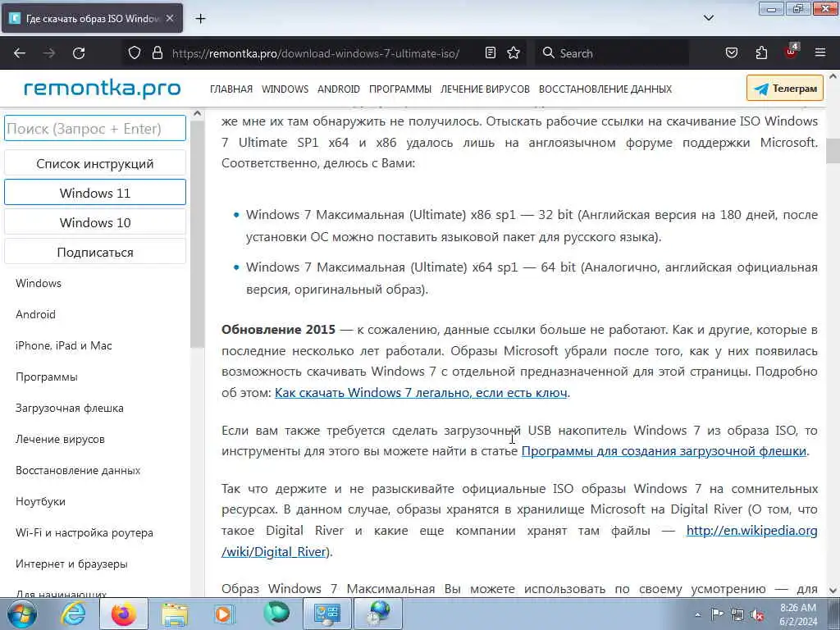Open the network tray icon
The image size is (840, 630).
(737, 615)
